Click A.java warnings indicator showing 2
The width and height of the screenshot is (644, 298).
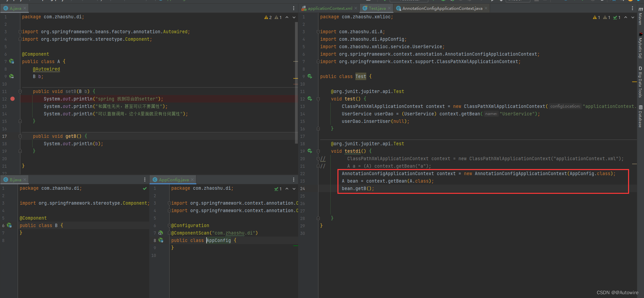click(x=268, y=17)
